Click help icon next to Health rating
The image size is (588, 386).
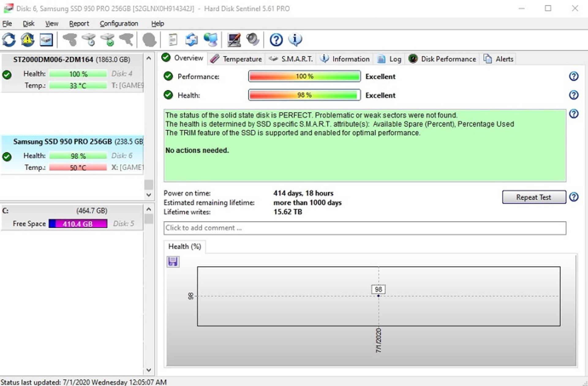click(x=574, y=95)
